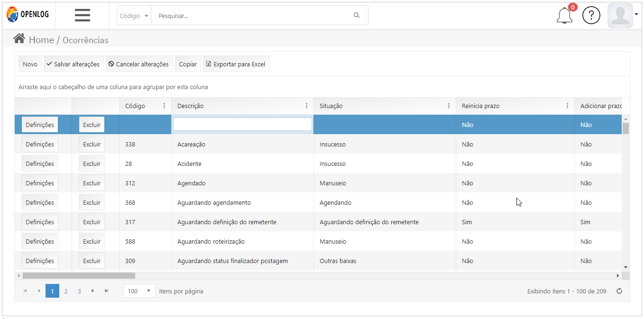The width and height of the screenshot is (644, 319).
Task: Click the code 588 cell
Action: coord(145,241)
